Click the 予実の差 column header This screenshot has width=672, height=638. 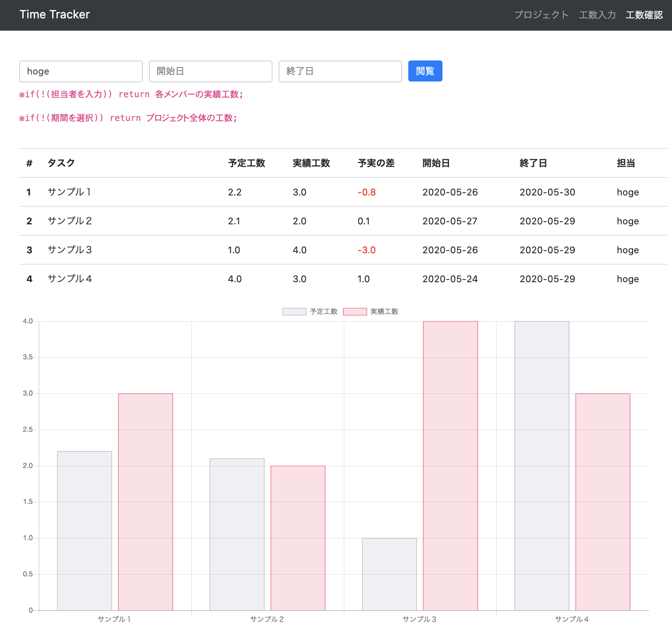(376, 163)
